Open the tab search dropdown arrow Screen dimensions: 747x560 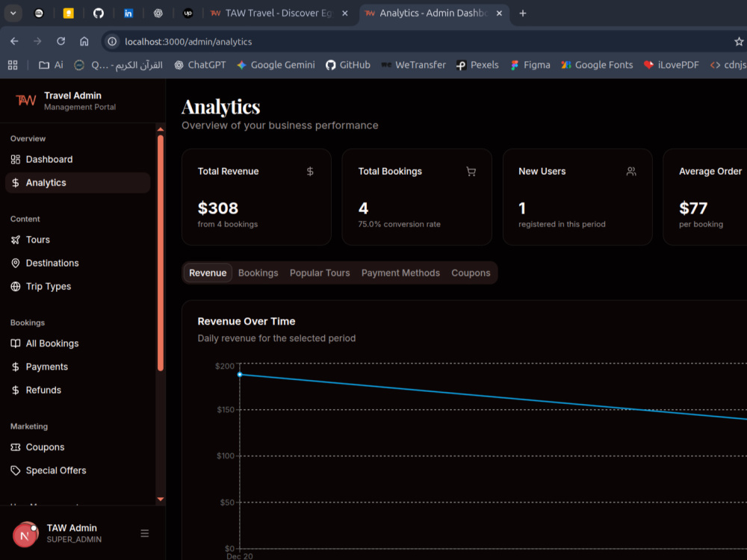[x=13, y=13]
